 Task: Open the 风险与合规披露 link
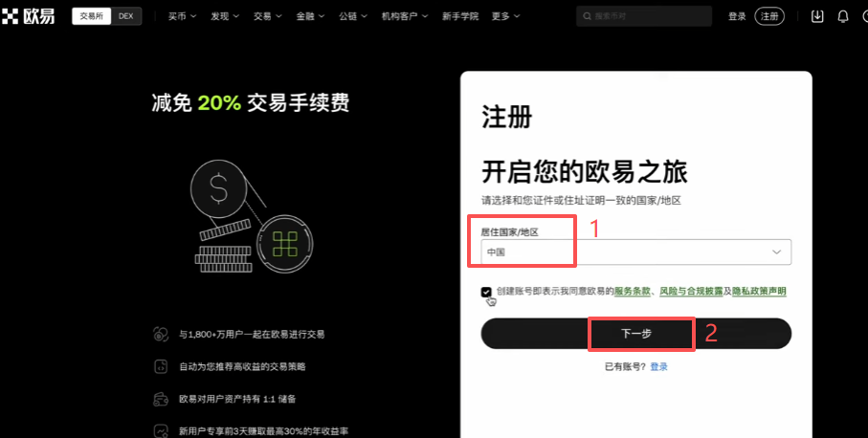pyautogui.click(x=691, y=291)
